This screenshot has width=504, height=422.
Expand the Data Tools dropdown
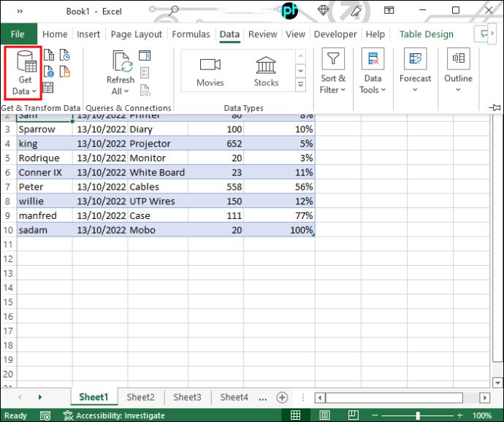373,72
